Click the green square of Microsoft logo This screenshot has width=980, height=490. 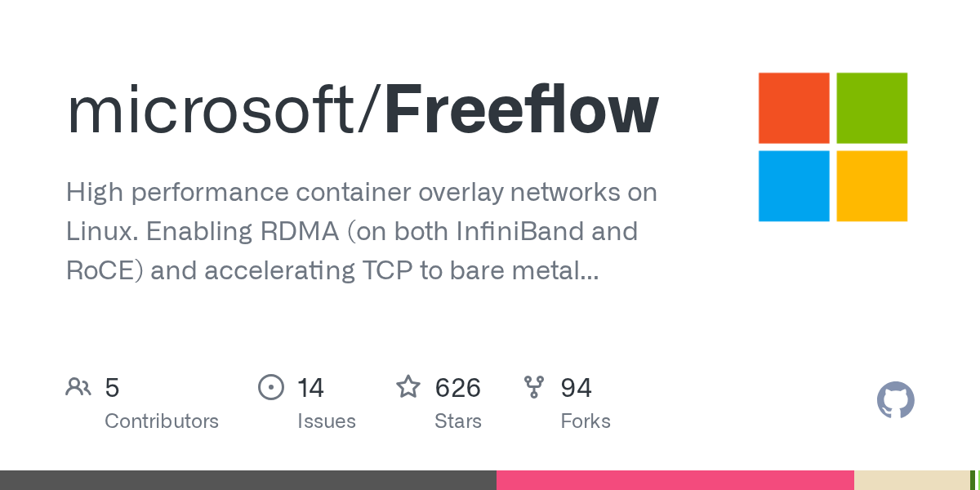point(872,108)
